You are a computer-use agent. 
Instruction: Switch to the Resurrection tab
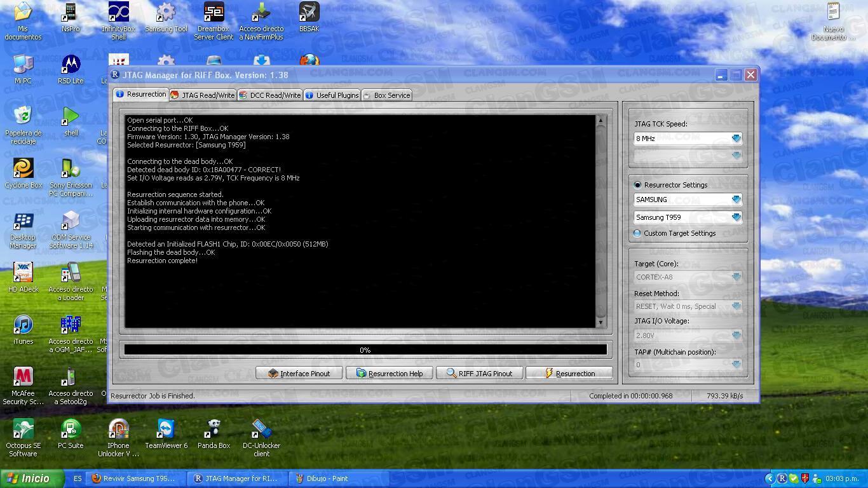click(140, 94)
